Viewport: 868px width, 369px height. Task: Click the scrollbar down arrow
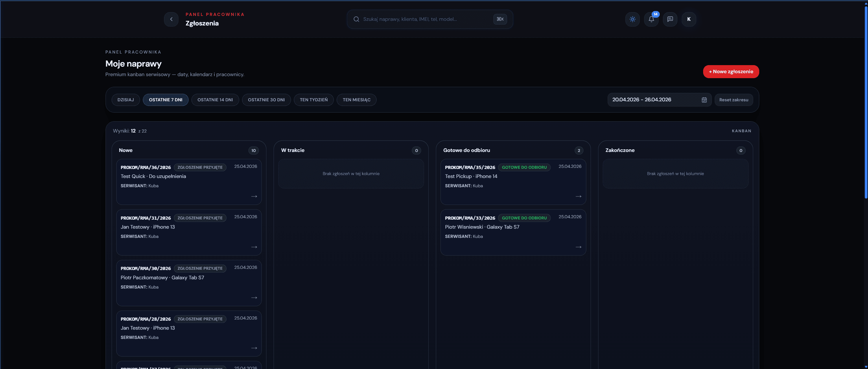866,367
